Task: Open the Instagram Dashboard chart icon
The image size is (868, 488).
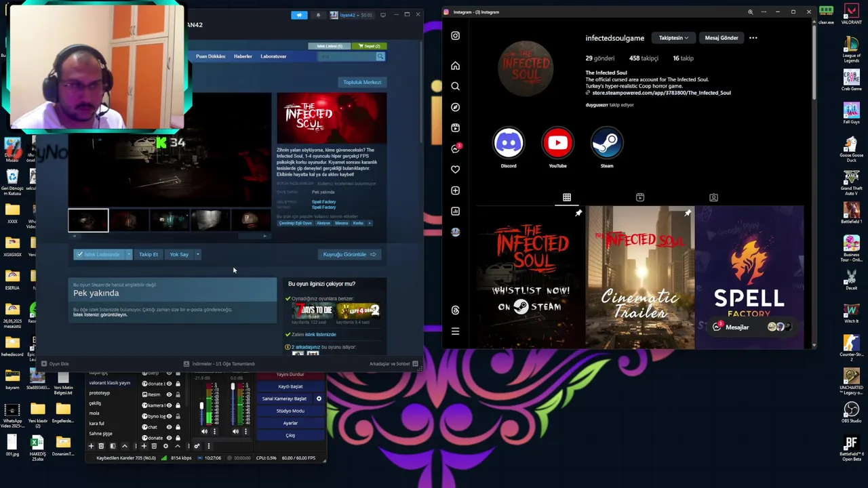Action: (455, 211)
